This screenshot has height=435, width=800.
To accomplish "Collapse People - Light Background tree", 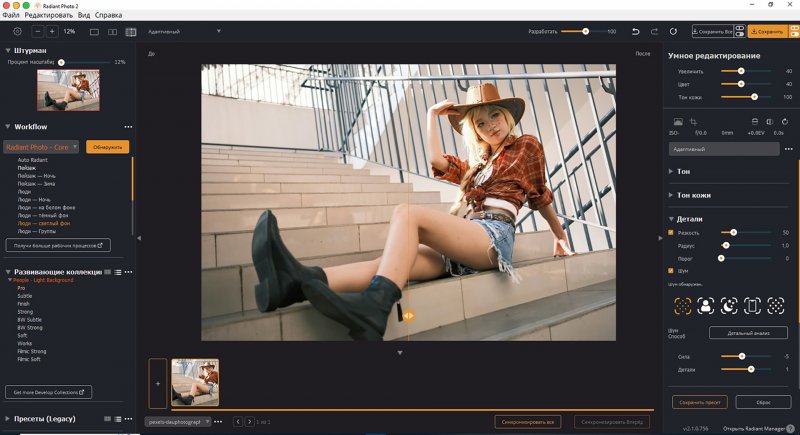I will click(10, 280).
